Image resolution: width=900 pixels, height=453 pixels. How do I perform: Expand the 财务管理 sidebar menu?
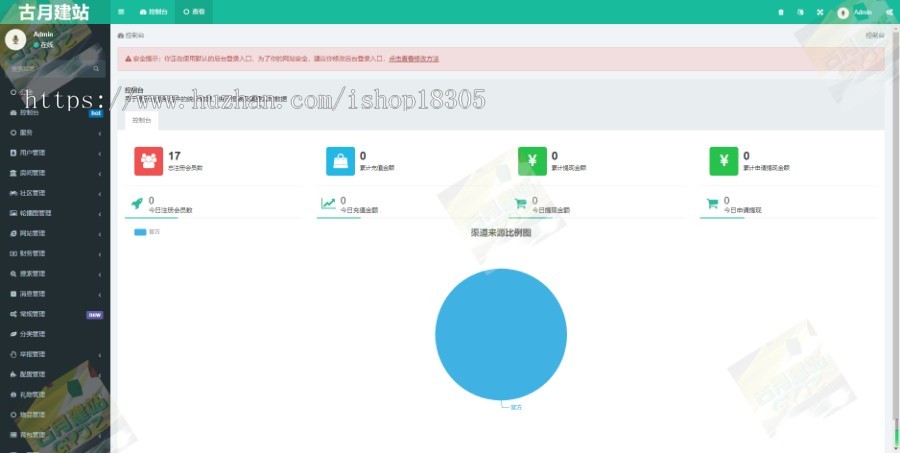pos(55,253)
